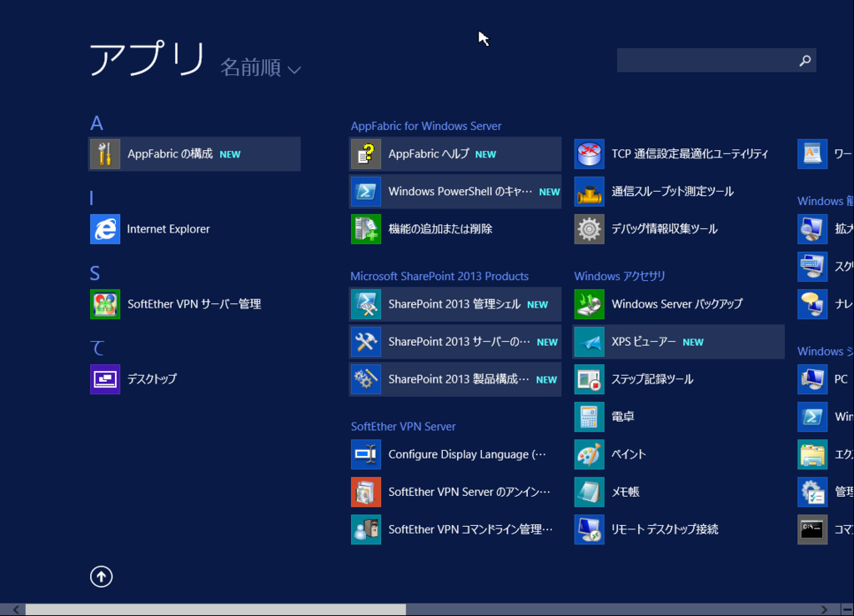This screenshot has width=854, height=616.
Task: Click 'ステップ記録ツール' label
Action: [x=652, y=379]
